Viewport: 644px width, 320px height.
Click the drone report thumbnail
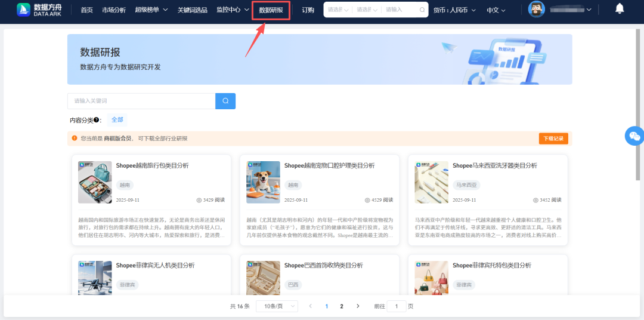coord(95,278)
